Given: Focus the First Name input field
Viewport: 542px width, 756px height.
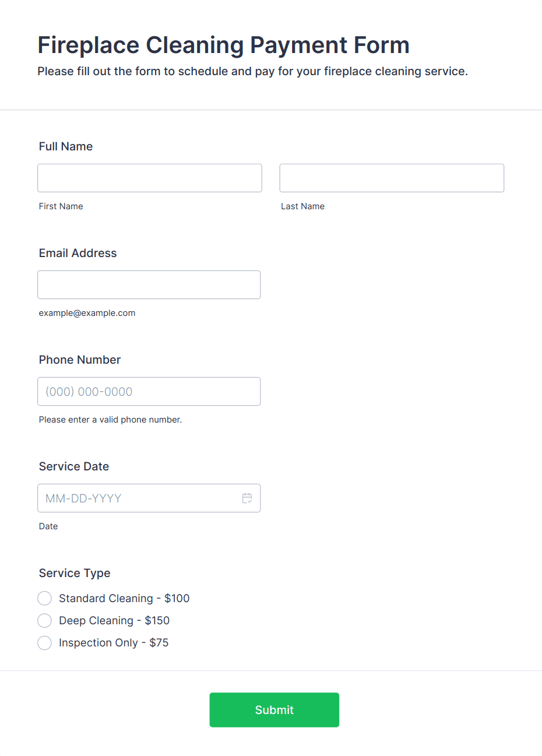Looking at the screenshot, I should point(150,178).
